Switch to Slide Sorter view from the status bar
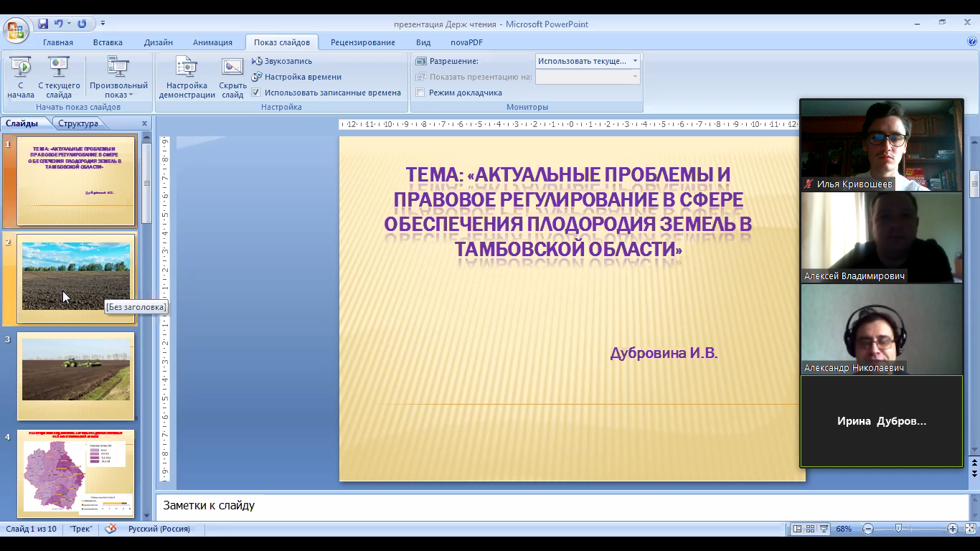The image size is (980, 551). tap(811, 529)
